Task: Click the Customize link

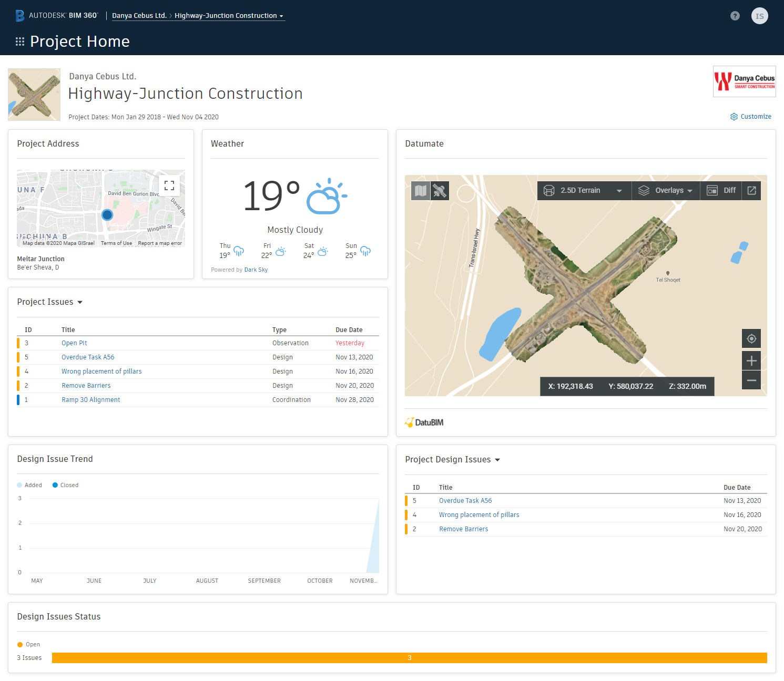Action: 751,117
